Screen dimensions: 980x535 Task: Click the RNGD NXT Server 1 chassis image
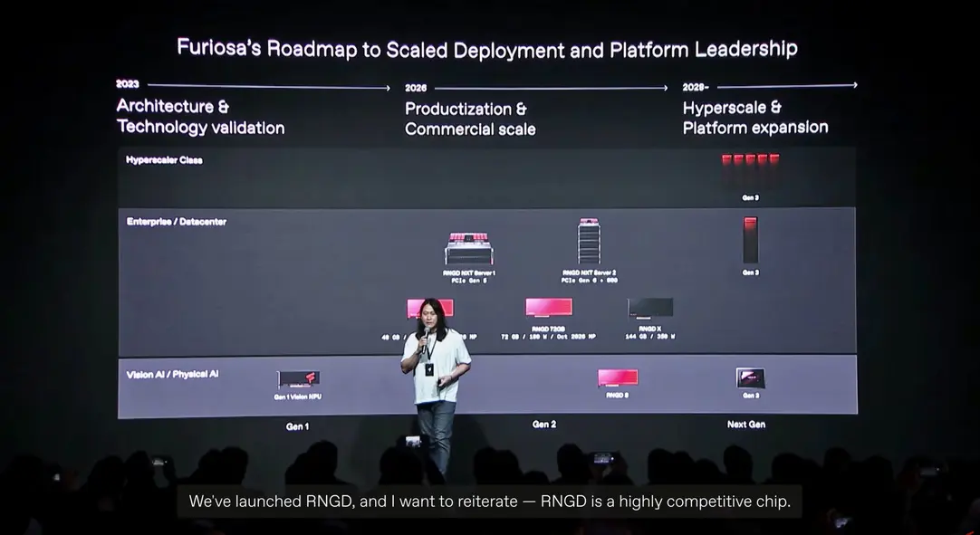[469, 249]
